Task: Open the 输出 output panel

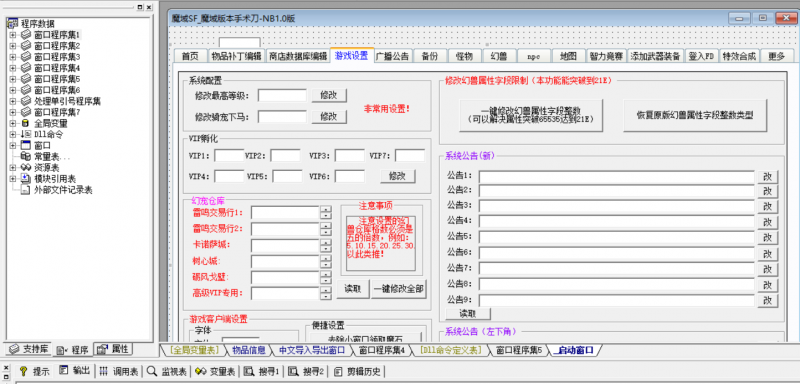Action: pos(74,371)
